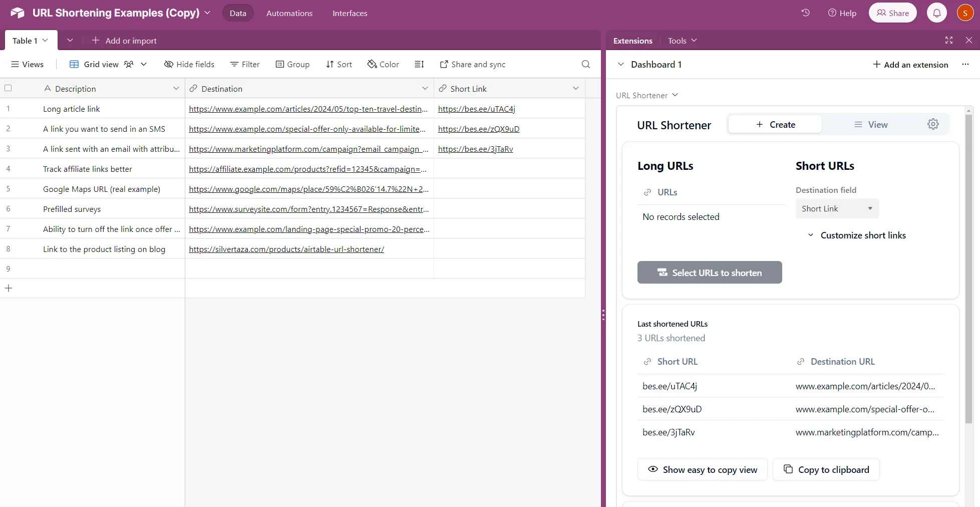Screen dimensions: 980x507
Task: Expand Customize short links section
Action: [857, 235]
